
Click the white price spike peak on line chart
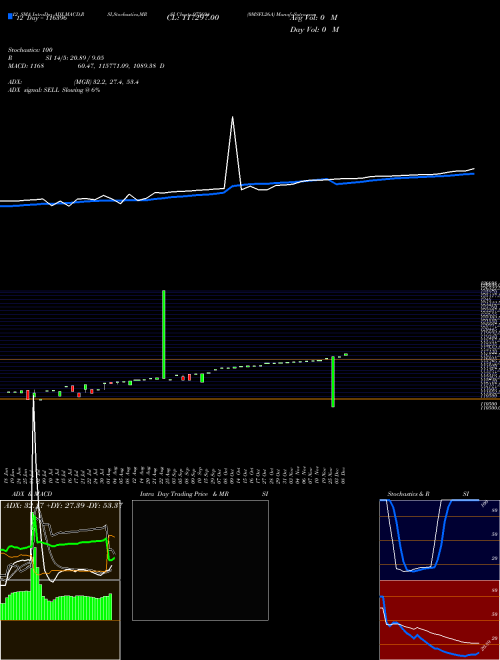pyautogui.click(x=232, y=117)
